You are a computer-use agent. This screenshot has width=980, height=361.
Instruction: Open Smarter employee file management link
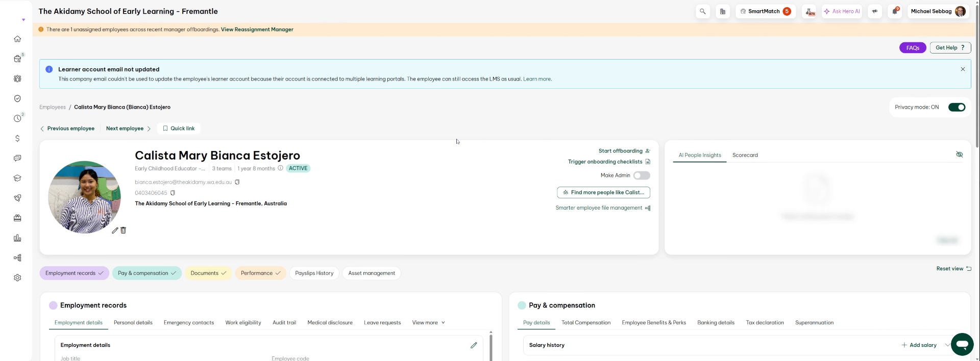(603, 208)
